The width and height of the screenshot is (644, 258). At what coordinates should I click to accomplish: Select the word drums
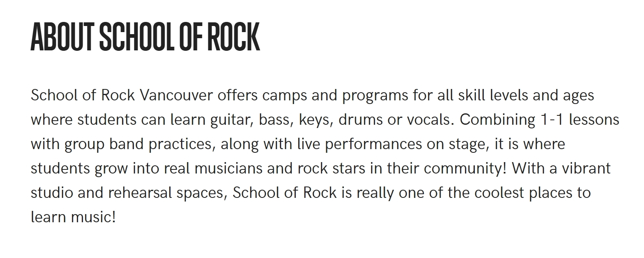point(361,120)
